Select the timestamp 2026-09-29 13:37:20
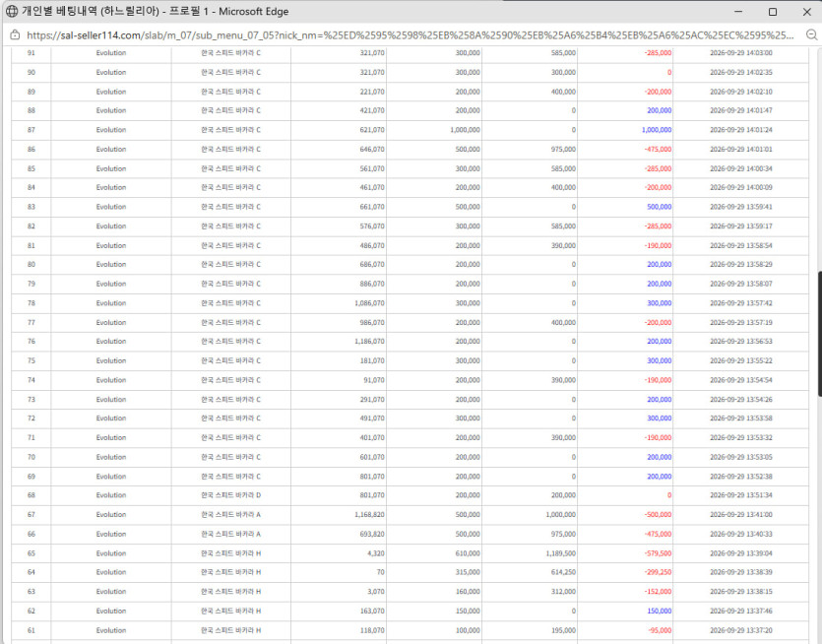Screen dimensions: 822x644 coord(740,630)
